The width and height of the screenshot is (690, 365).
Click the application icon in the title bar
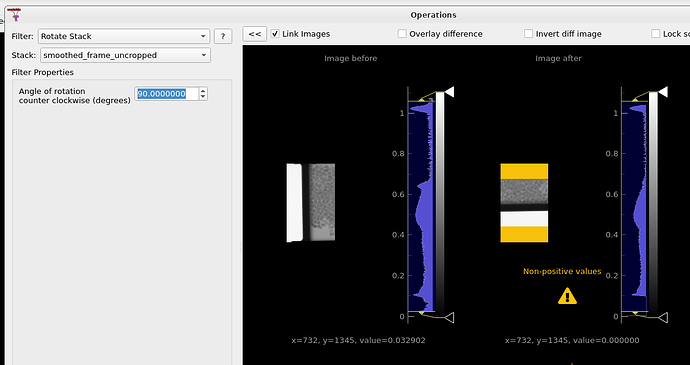15,15
